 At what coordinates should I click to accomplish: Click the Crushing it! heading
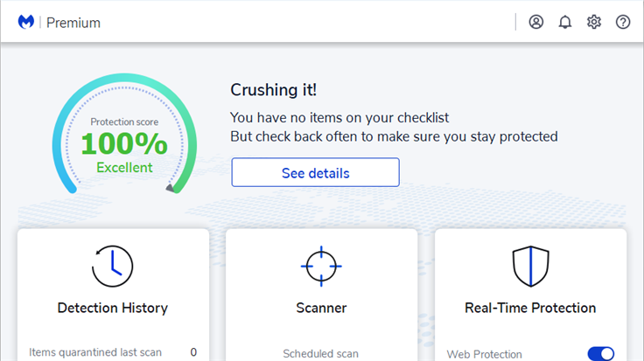click(273, 90)
